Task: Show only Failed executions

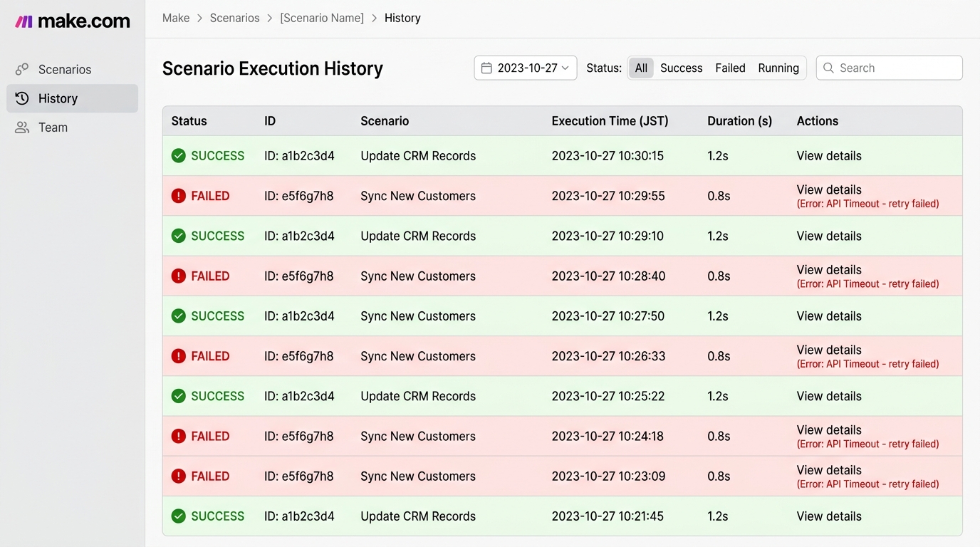Action: [x=730, y=68]
